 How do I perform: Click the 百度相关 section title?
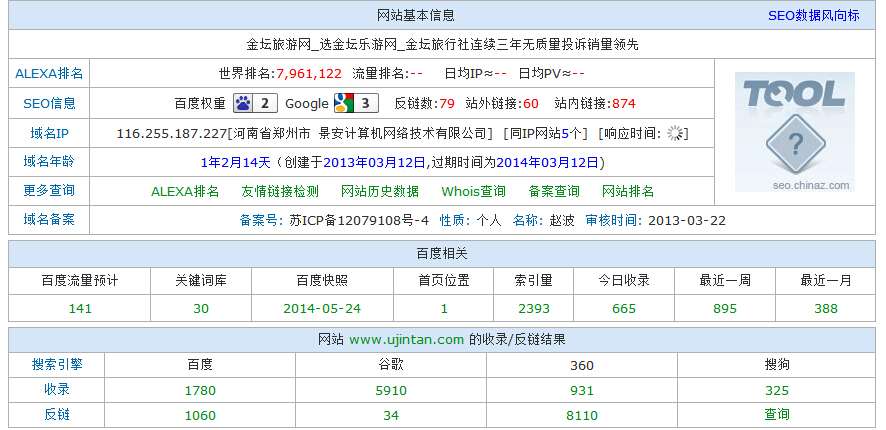(x=442, y=254)
